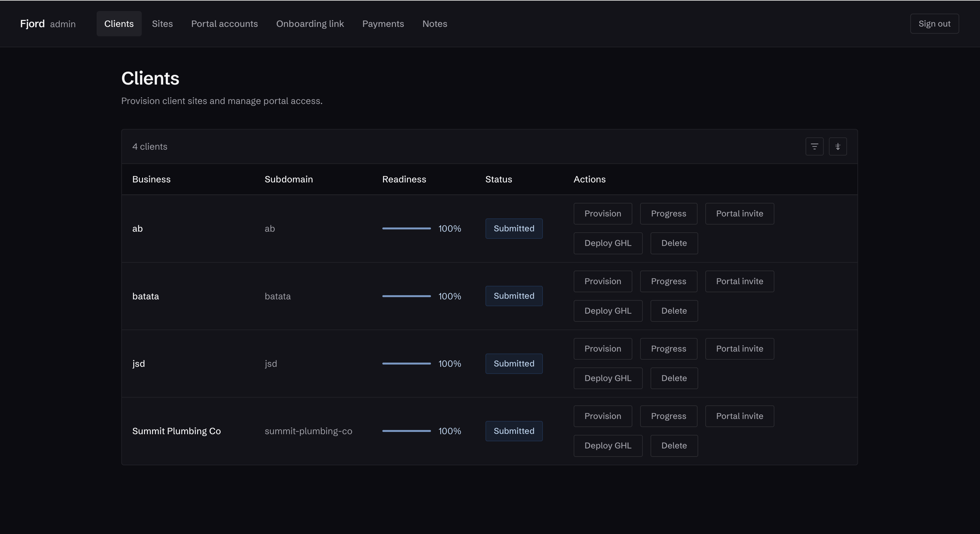Delete Summit Plumbing Co client

(674, 446)
